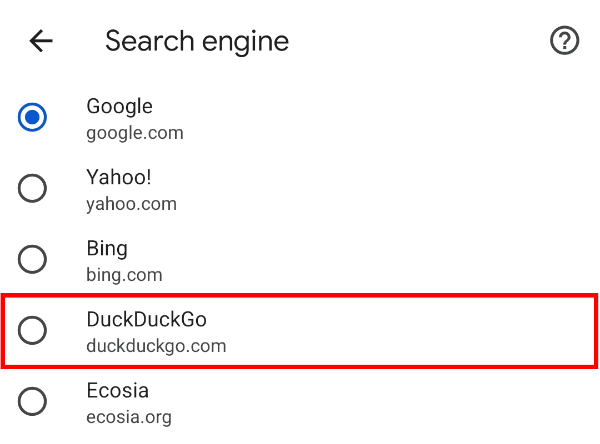Click the duckduckgo.com domain text
This screenshot has height=444, width=600.
coord(157,346)
